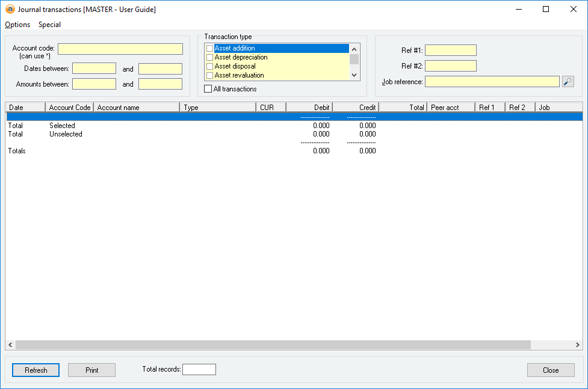Click the Print button

pyautogui.click(x=91, y=370)
